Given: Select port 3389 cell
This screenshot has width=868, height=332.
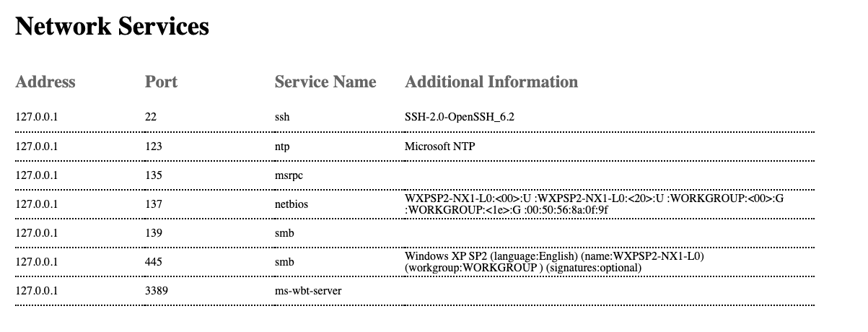Looking at the screenshot, I should coord(156,291).
